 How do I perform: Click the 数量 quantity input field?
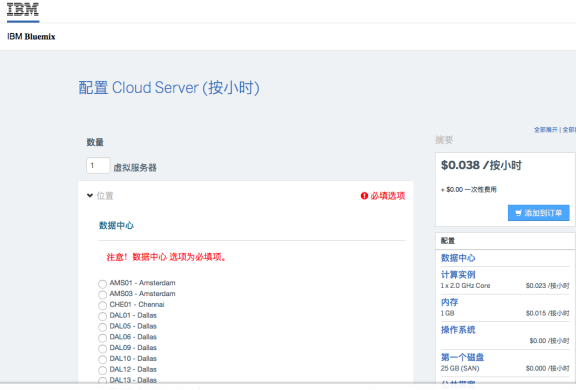click(98, 165)
